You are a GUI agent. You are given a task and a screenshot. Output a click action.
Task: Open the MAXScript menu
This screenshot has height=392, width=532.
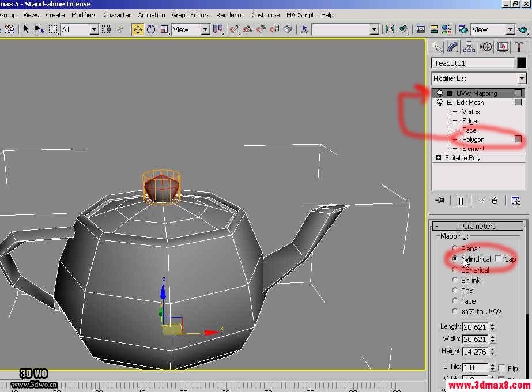(300, 15)
